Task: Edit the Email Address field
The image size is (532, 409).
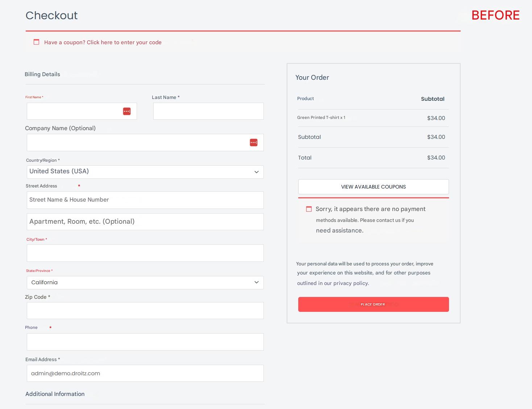Action: coord(145,373)
